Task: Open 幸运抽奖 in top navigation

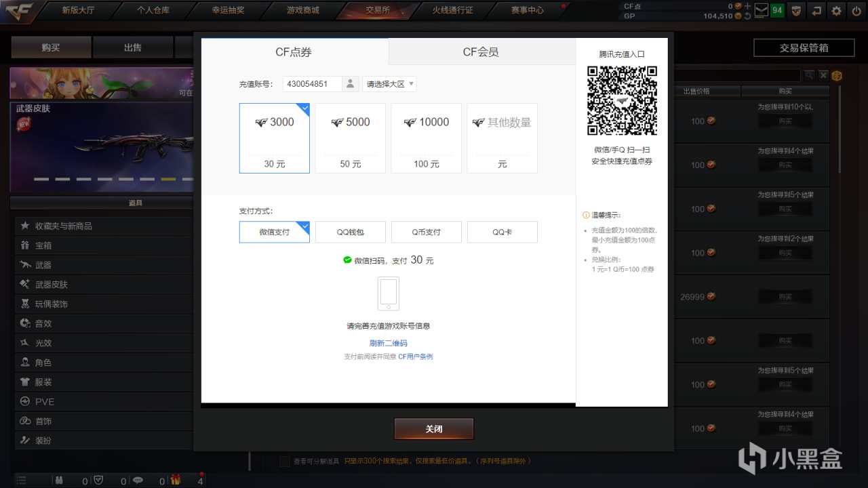Action: pyautogui.click(x=228, y=10)
